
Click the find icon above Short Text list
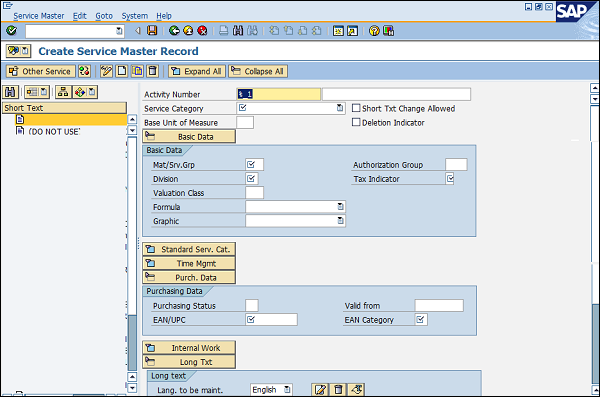click(x=10, y=92)
